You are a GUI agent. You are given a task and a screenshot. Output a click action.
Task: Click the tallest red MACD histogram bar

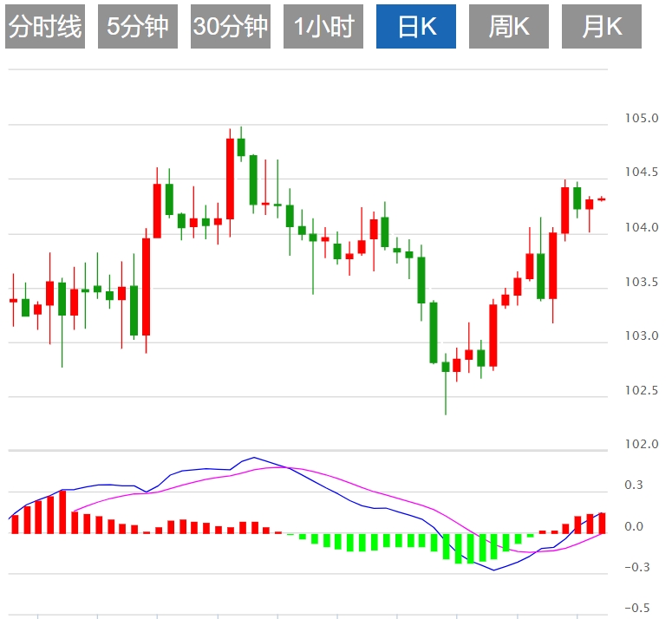click(x=62, y=512)
